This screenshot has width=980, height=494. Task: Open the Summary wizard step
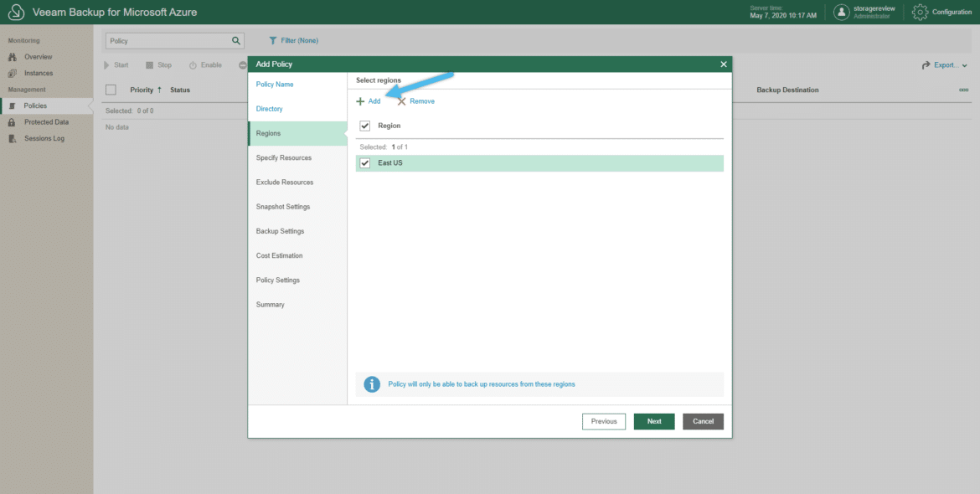[x=270, y=305]
